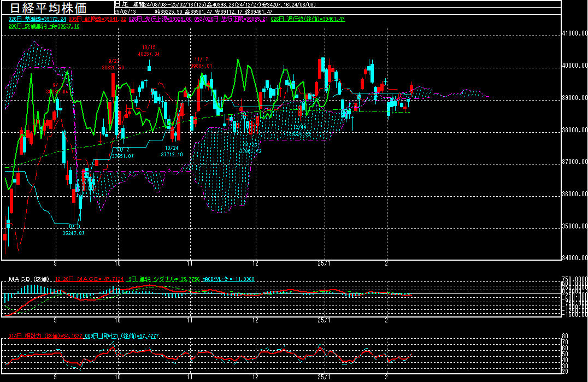588x382 pixels.
Task: Click the 36000.00 price axis label
Action: pos(575,194)
